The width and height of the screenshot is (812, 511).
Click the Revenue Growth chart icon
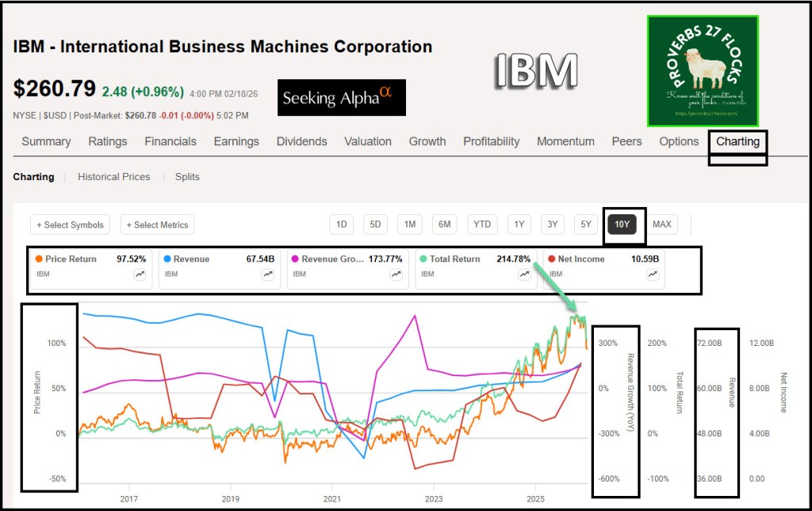396,274
